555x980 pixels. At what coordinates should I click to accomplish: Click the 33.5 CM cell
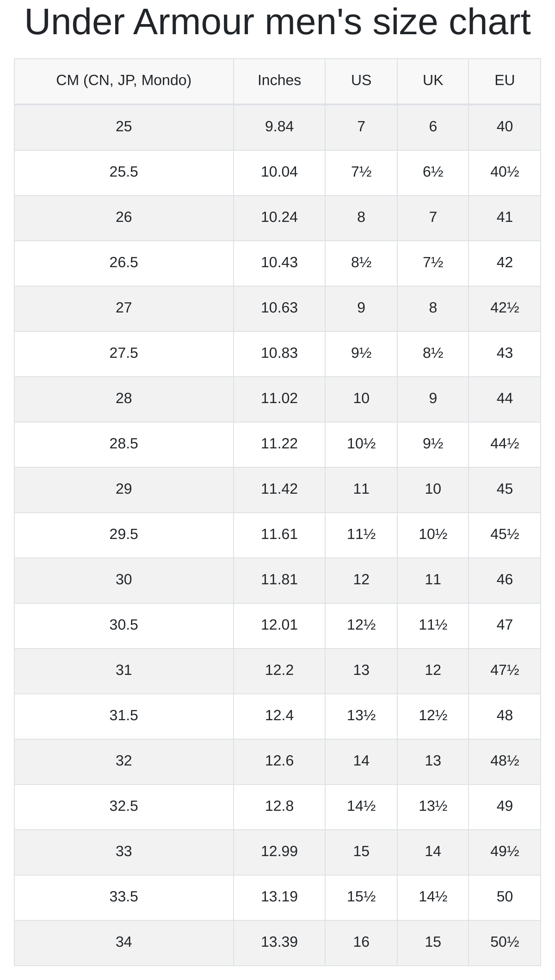pyautogui.click(x=124, y=897)
